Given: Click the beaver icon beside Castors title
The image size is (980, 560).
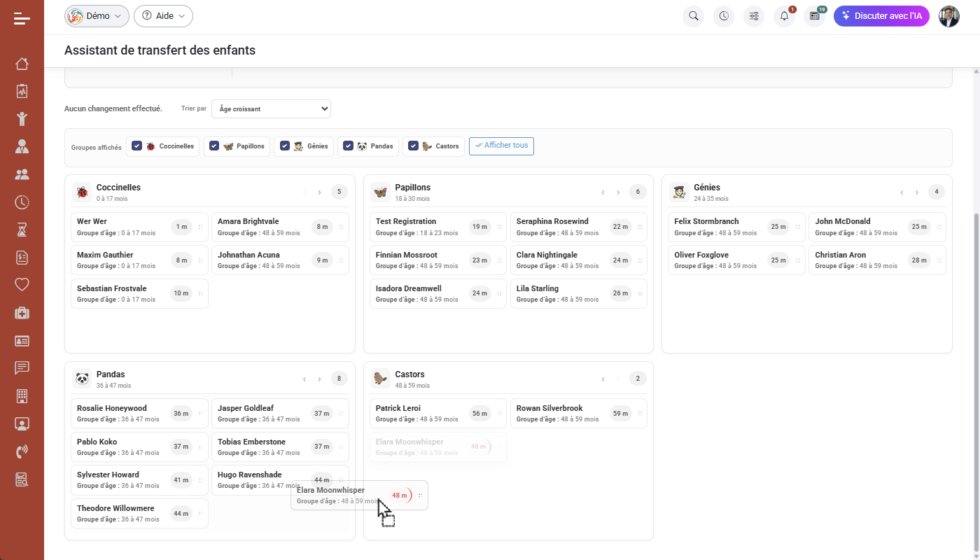Looking at the screenshot, I should click(381, 379).
